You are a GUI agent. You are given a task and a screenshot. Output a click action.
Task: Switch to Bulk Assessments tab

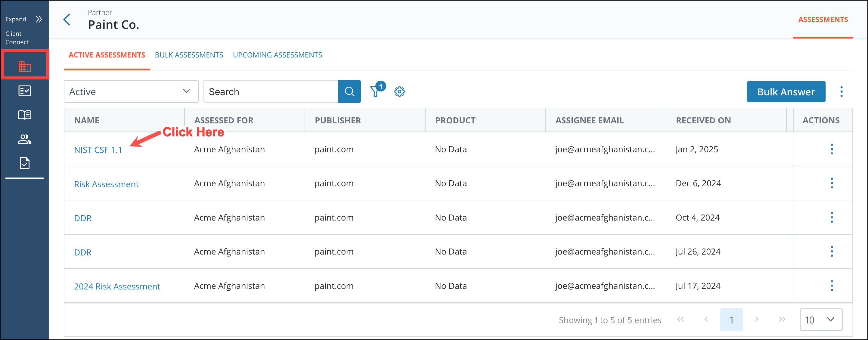click(x=189, y=55)
